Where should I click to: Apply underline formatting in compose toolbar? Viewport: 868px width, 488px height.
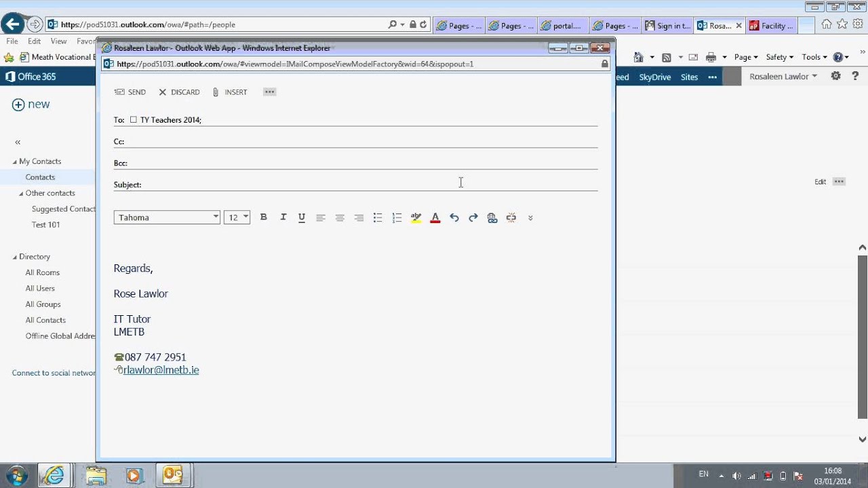(302, 217)
